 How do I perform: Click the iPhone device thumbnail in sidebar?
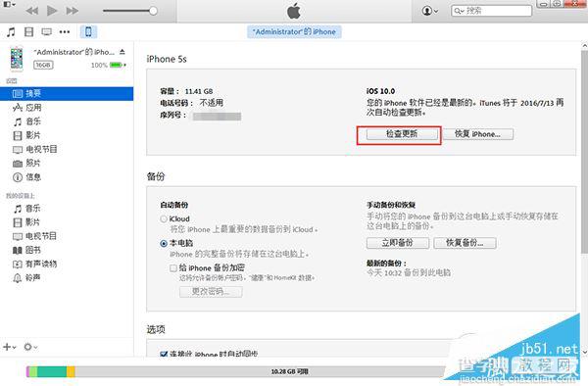(x=16, y=59)
